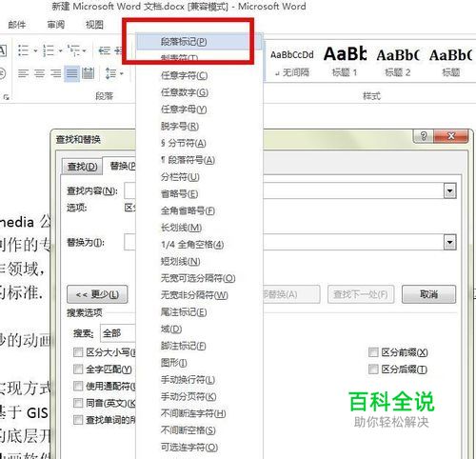Align paragraph text to the left
476x459 pixels.
[x=23, y=73]
